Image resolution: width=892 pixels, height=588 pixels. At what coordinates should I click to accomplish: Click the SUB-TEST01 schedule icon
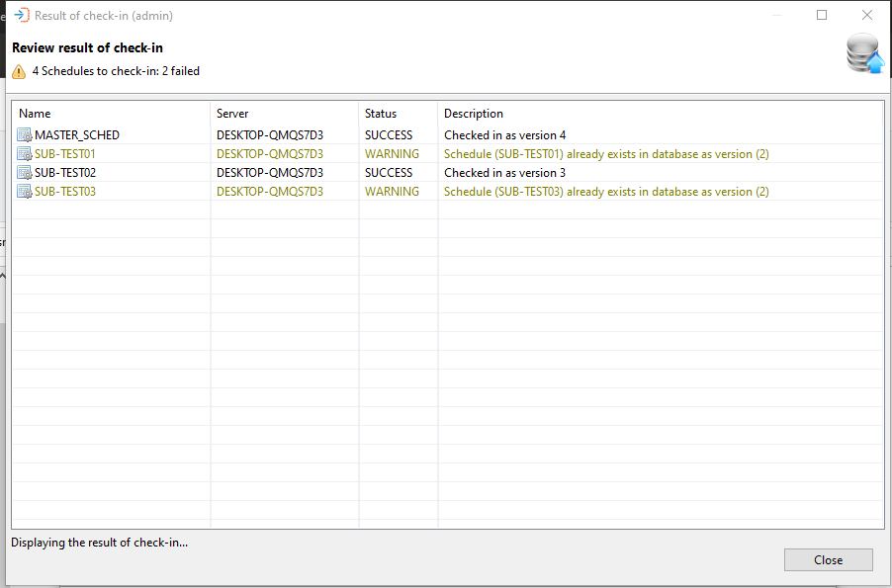(25, 154)
